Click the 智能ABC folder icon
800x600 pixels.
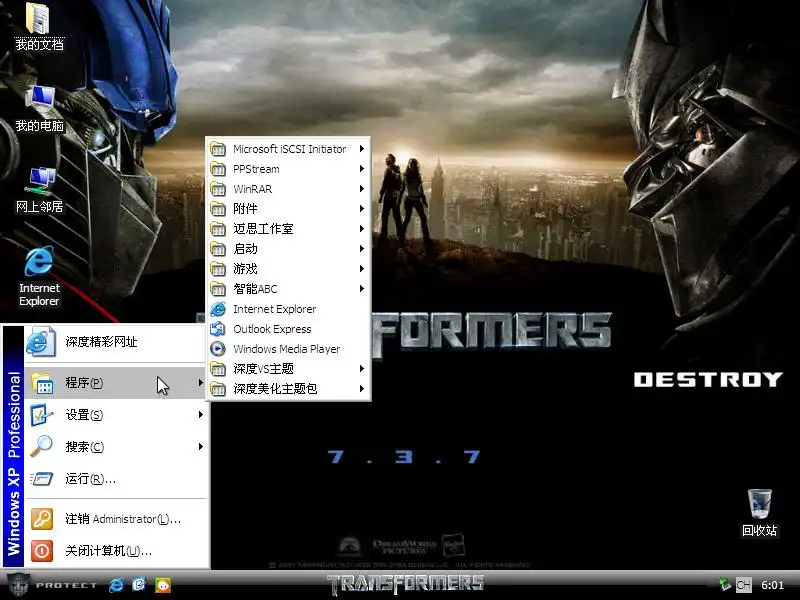(218, 289)
